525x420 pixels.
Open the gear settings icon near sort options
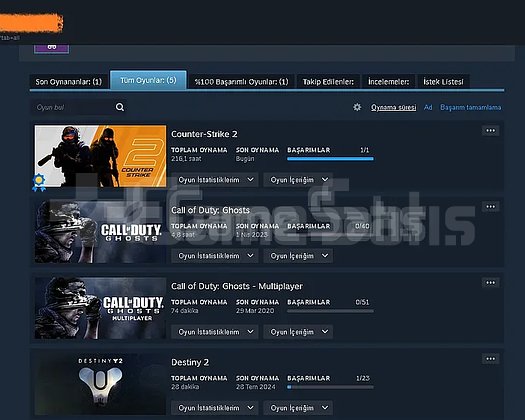pos(357,107)
